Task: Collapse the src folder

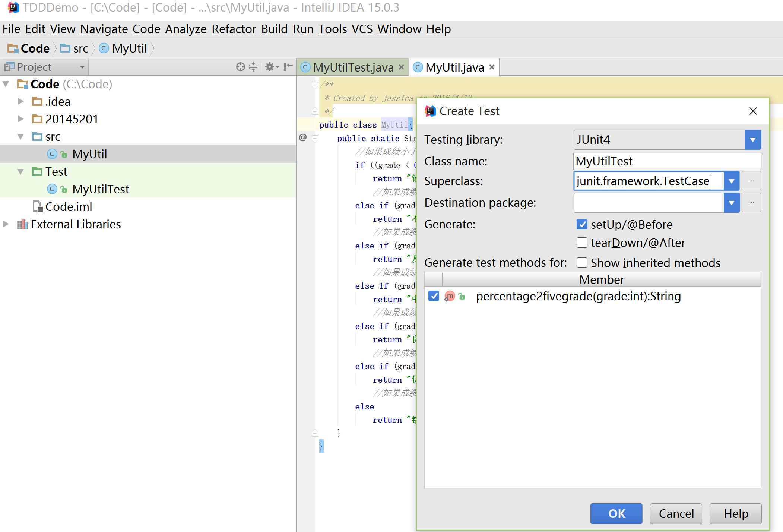Action: (x=21, y=137)
